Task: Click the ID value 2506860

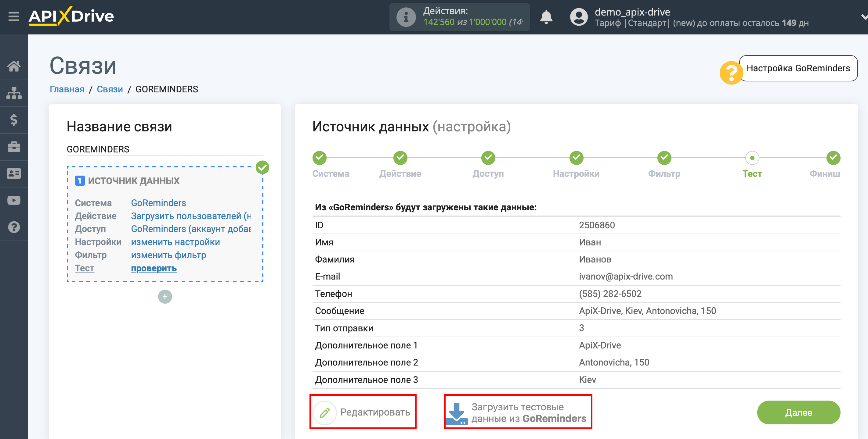Action: (597, 225)
